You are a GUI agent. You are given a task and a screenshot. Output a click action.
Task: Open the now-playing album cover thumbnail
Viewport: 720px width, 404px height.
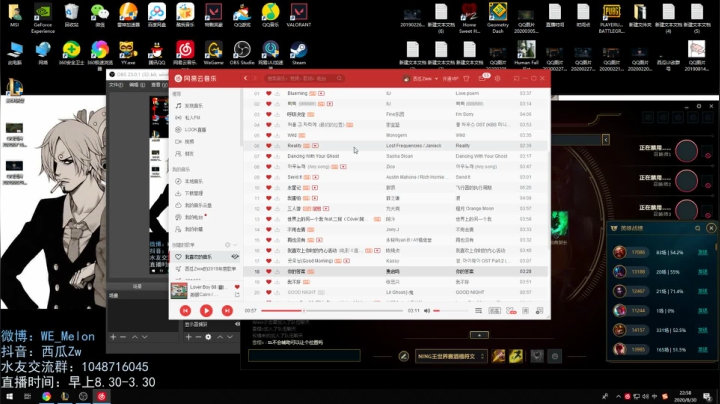(179, 291)
